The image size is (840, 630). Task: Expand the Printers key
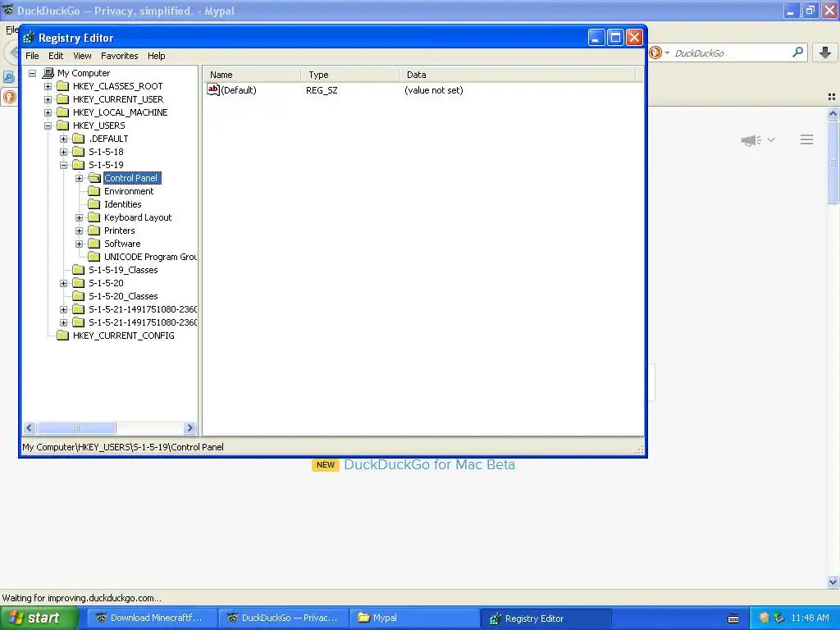pyautogui.click(x=80, y=231)
